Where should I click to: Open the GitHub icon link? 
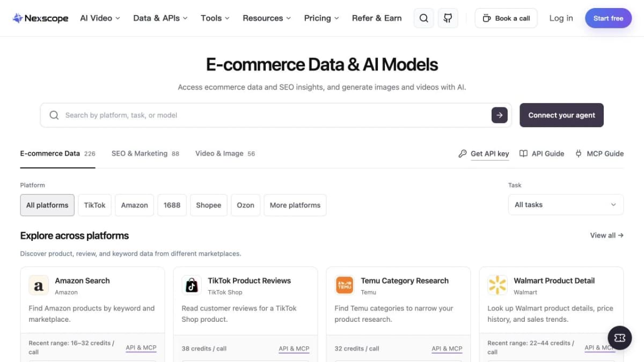tap(448, 18)
